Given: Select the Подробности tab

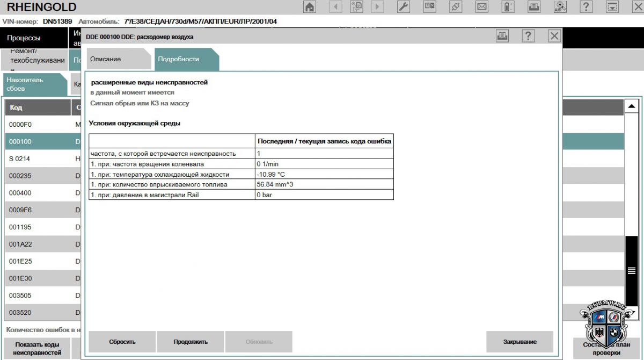Looking at the screenshot, I should click(186, 59).
